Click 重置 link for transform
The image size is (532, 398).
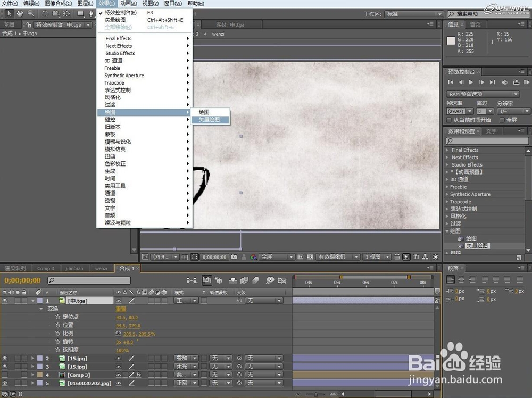coord(121,309)
